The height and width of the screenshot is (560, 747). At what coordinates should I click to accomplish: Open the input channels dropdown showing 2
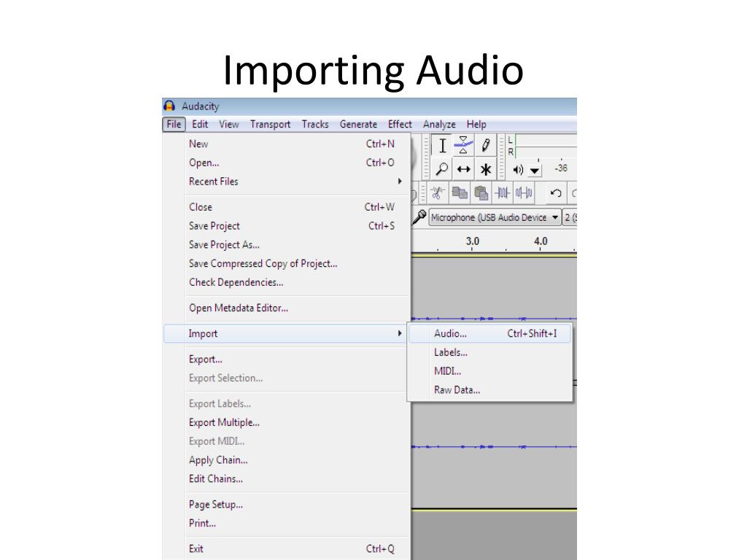570,217
